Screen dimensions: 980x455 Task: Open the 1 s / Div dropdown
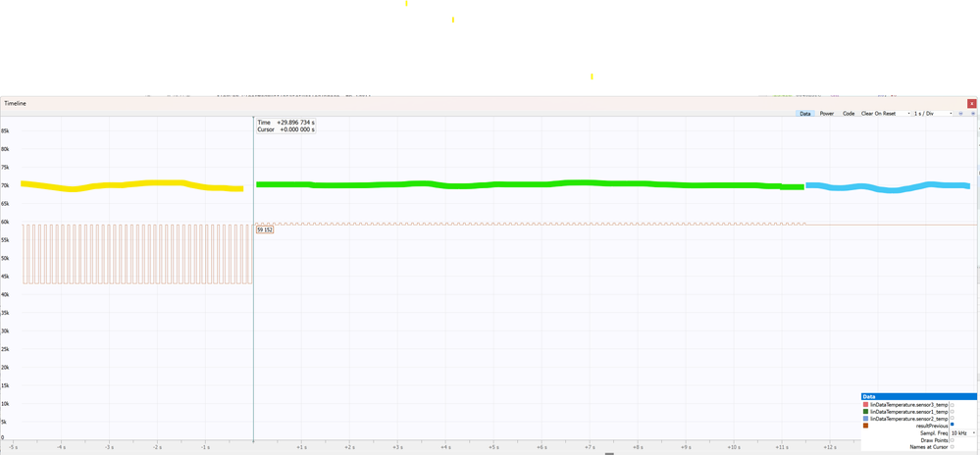tap(933, 114)
